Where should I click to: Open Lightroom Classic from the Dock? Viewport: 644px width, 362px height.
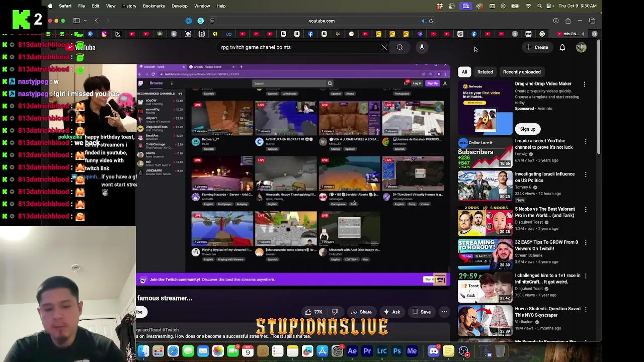coord(382,351)
